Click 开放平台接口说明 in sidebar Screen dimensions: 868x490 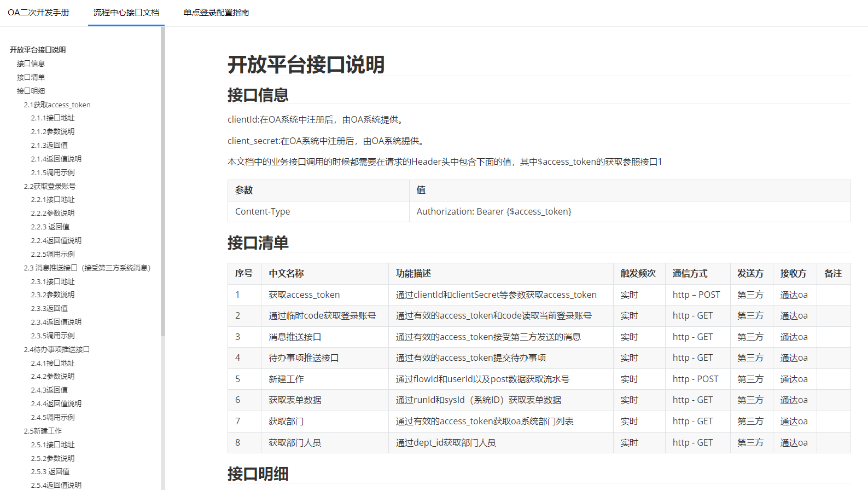(38, 50)
